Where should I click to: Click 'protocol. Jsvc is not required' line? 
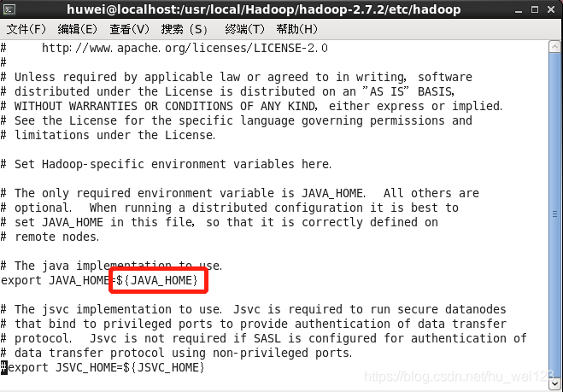[263, 338]
